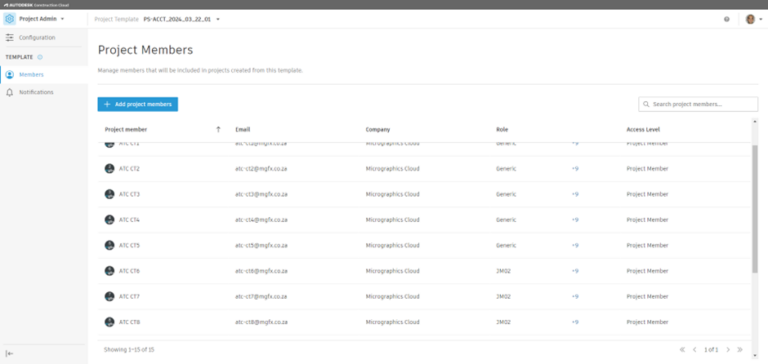Click the Notifications bell icon
768x364 pixels.
pyautogui.click(x=9, y=93)
